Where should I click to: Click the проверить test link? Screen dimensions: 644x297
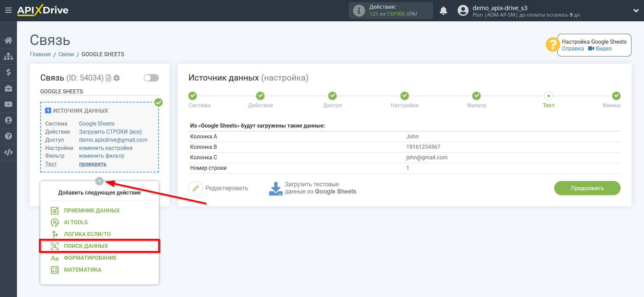93,164
